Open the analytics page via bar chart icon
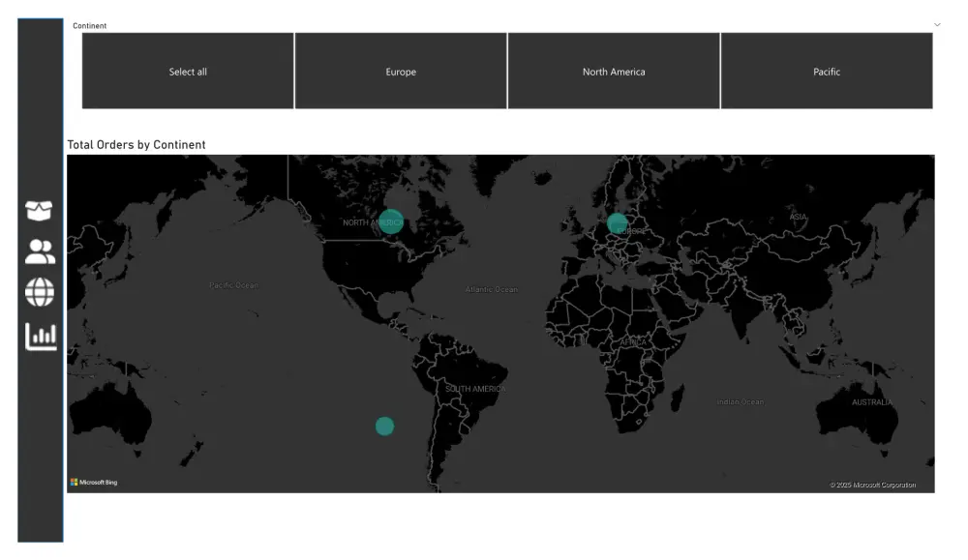 click(40, 336)
